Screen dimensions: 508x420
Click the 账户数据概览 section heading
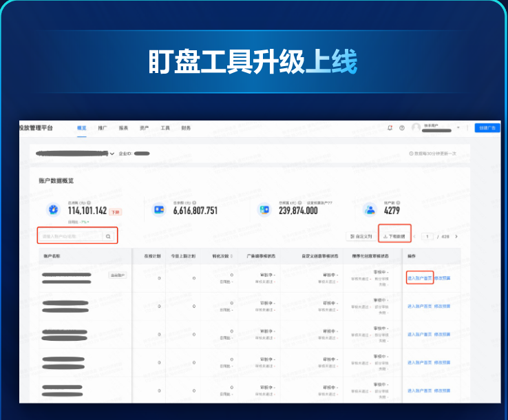pyautogui.click(x=56, y=181)
